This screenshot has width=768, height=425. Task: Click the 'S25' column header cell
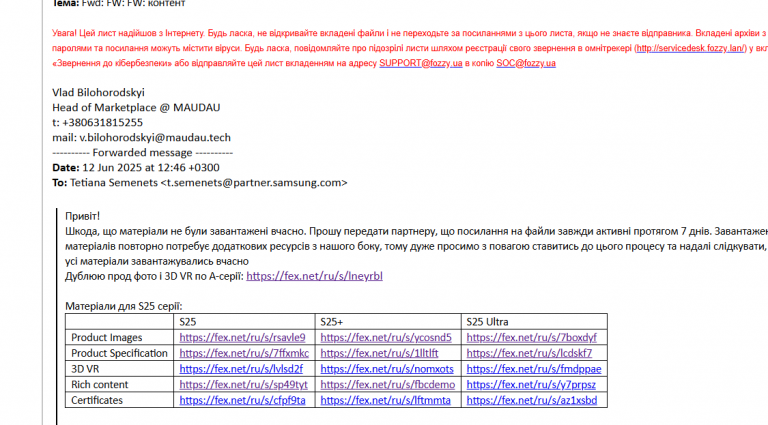(x=244, y=322)
